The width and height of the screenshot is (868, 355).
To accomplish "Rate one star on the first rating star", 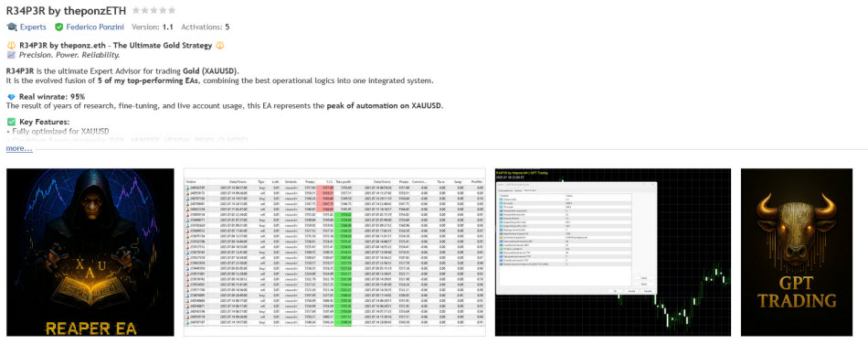I will pyautogui.click(x=136, y=11).
